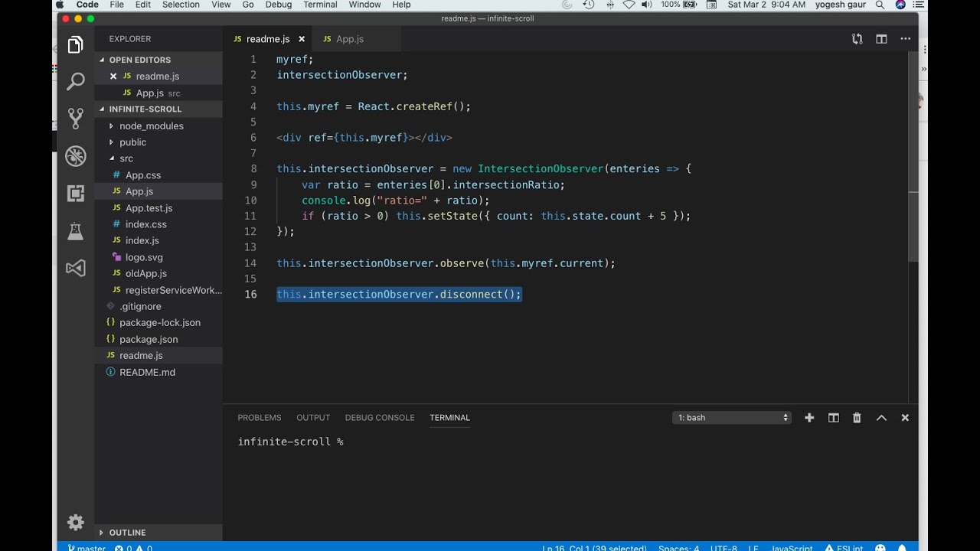
Task: Collapse the Open Editors section
Action: pos(158,60)
